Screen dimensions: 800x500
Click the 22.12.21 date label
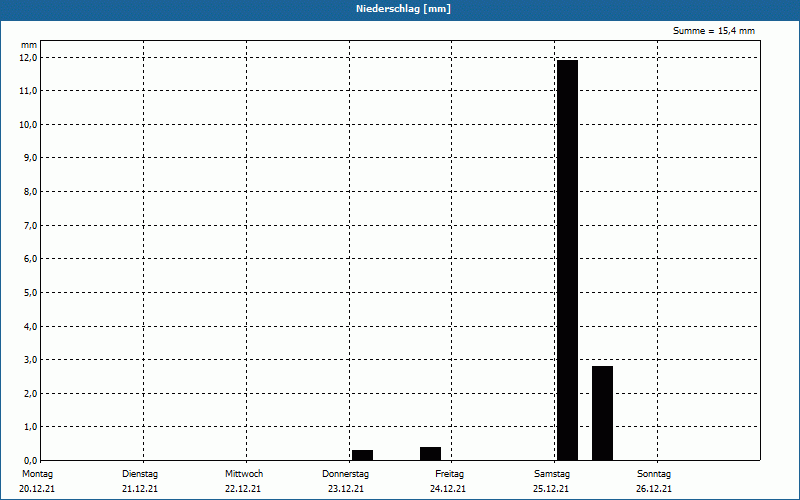point(243,489)
